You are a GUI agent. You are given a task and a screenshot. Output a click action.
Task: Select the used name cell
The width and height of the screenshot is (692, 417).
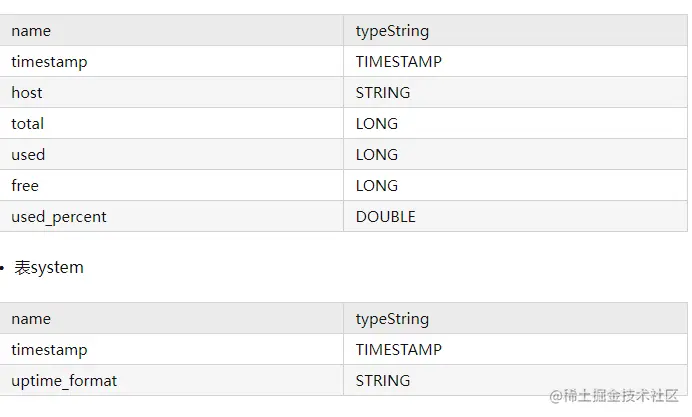28,155
